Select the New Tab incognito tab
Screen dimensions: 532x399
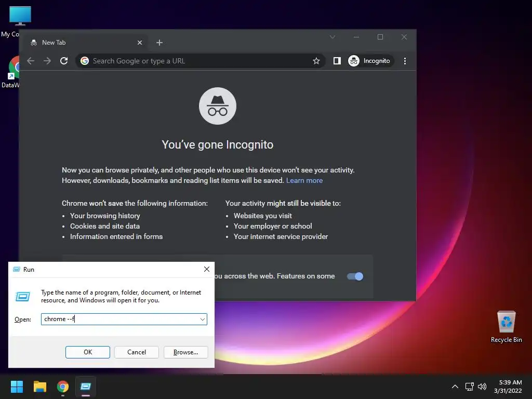(86, 43)
